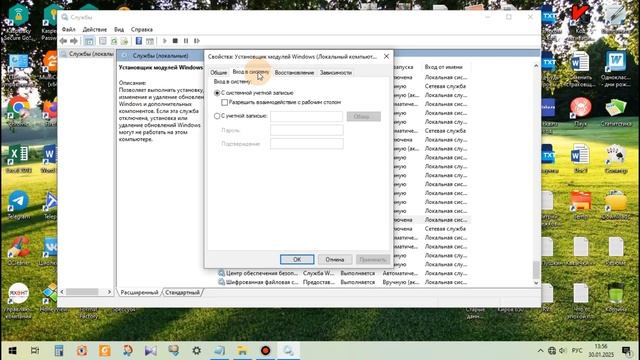Select the 'С учетной записью' radio button
This screenshot has width=640, height=360.
(217, 116)
